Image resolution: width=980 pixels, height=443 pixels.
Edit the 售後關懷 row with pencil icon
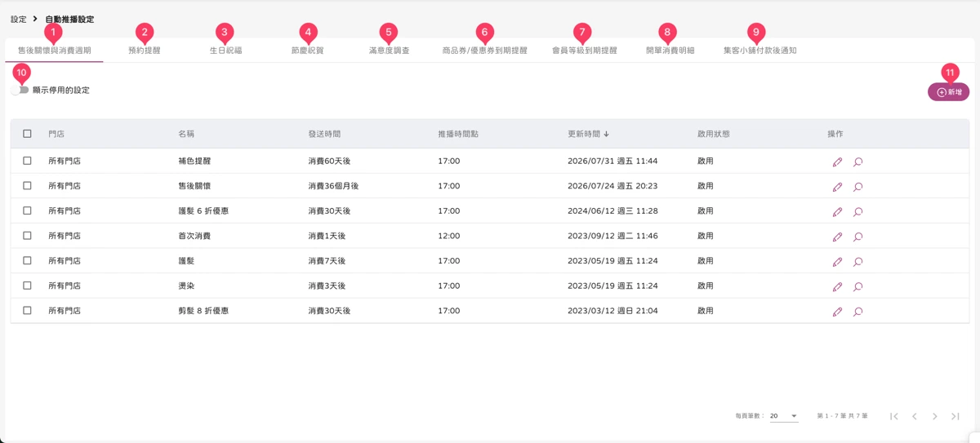(837, 187)
